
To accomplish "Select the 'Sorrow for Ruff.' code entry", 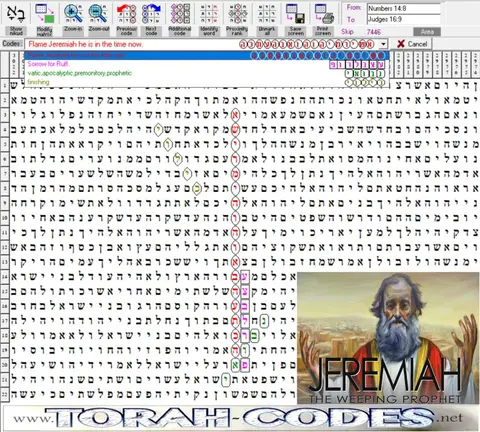I will 207,64.
